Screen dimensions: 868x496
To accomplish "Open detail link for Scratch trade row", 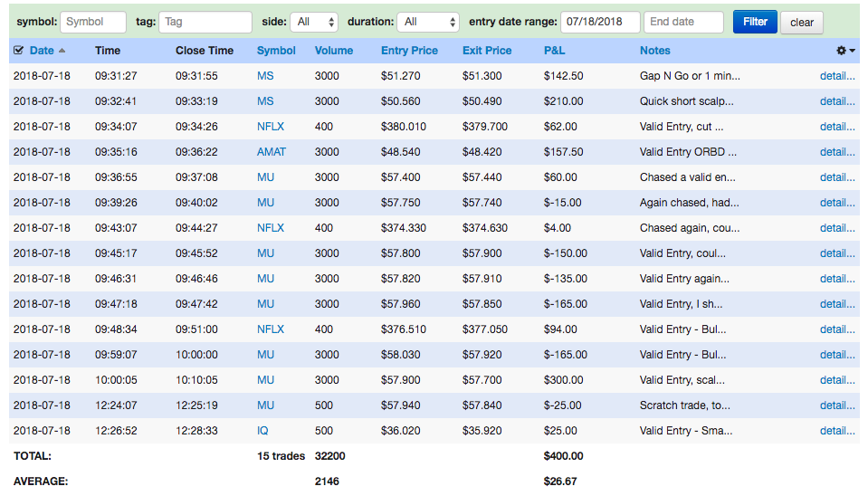I will point(837,405).
